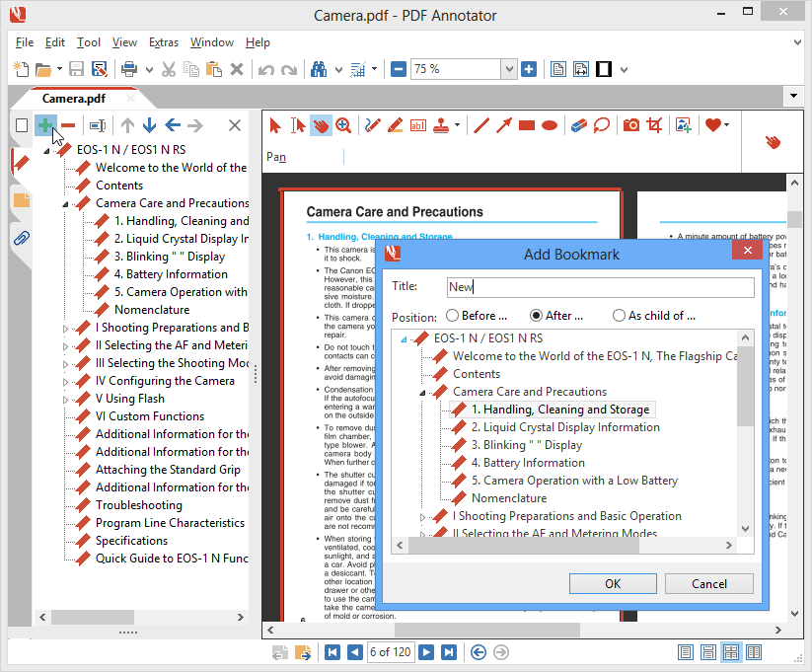Viewport: 812px width, 672px height.
Task: Click the Cancel button in the dialog
Action: pyautogui.click(x=708, y=583)
